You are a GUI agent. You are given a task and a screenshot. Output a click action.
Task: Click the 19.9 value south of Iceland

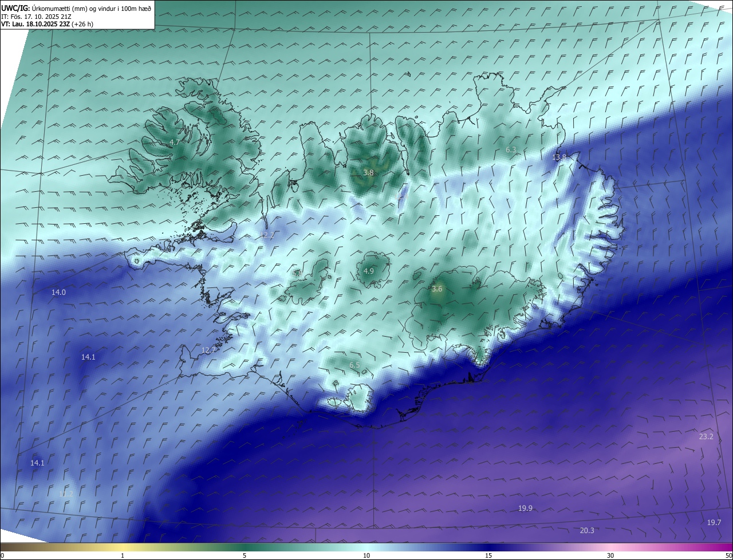click(525, 508)
